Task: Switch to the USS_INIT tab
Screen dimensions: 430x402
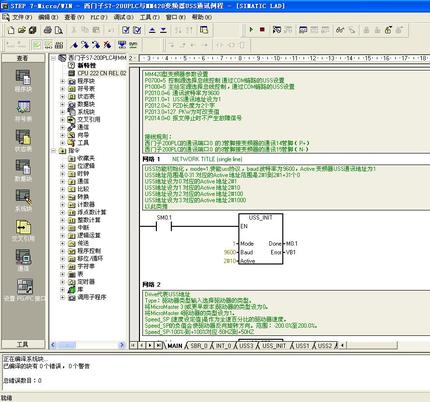Action: tap(274, 346)
